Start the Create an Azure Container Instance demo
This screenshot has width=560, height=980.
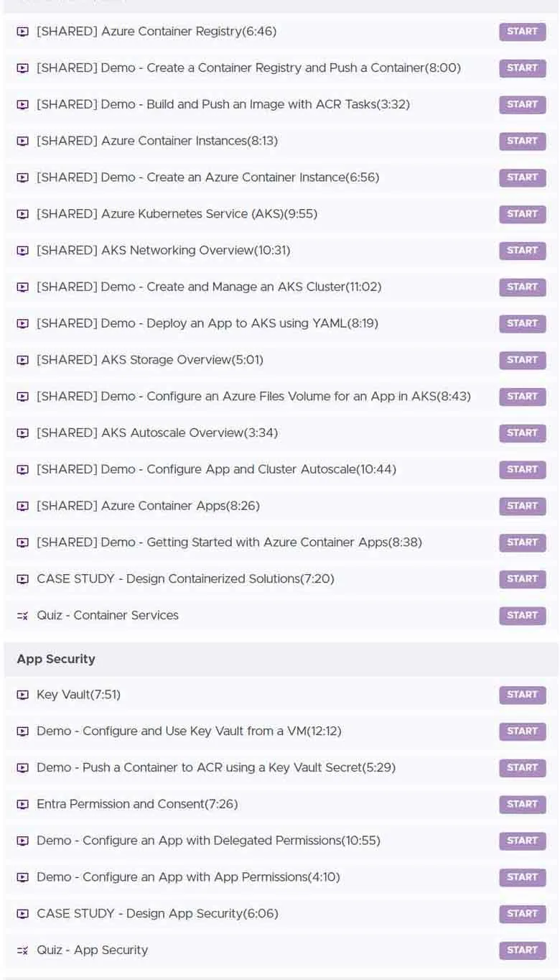(523, 177)
